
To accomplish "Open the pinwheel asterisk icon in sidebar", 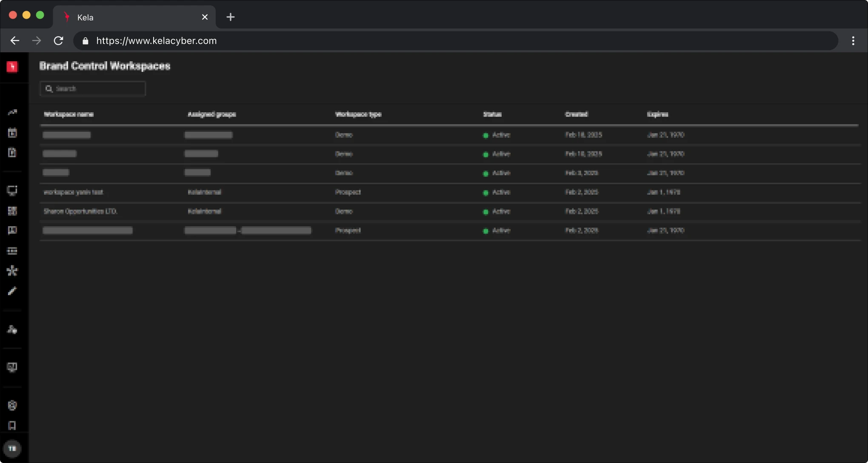I will [x=12, y=271].
